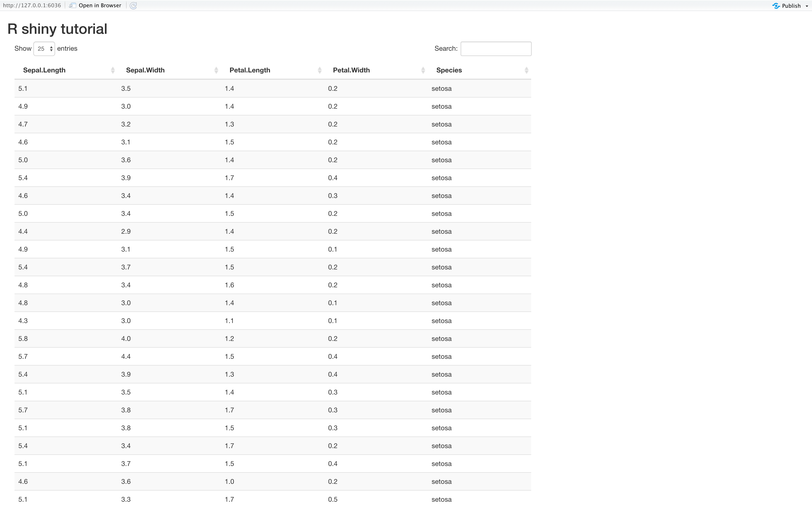Click the R shiny tutorial heading
Viewport: 812px width, 507px height.
(x=57, y=29)
